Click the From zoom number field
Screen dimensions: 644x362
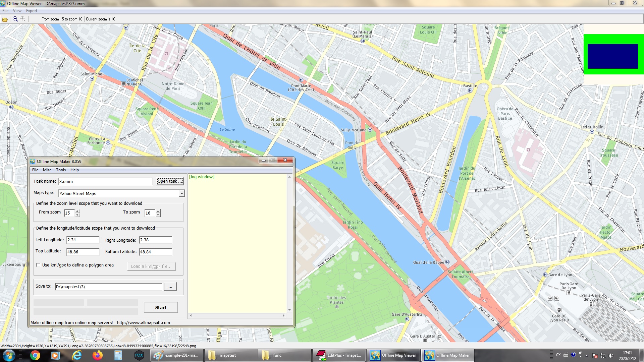[70, 213]
